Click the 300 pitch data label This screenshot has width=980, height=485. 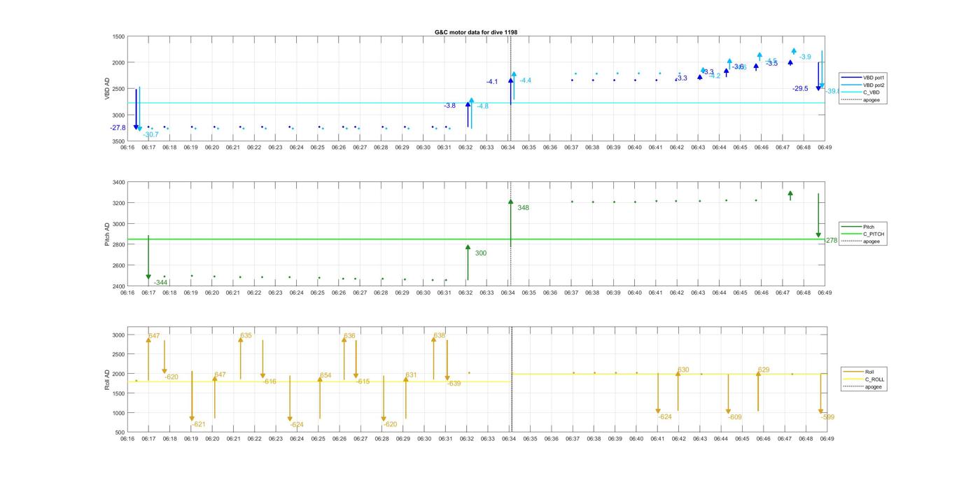click(480, 253)
